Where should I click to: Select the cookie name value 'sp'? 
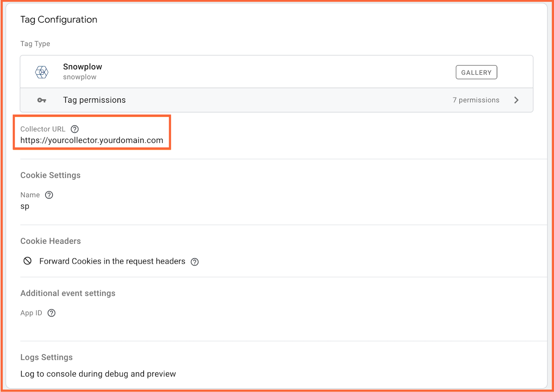coord(25,206)
